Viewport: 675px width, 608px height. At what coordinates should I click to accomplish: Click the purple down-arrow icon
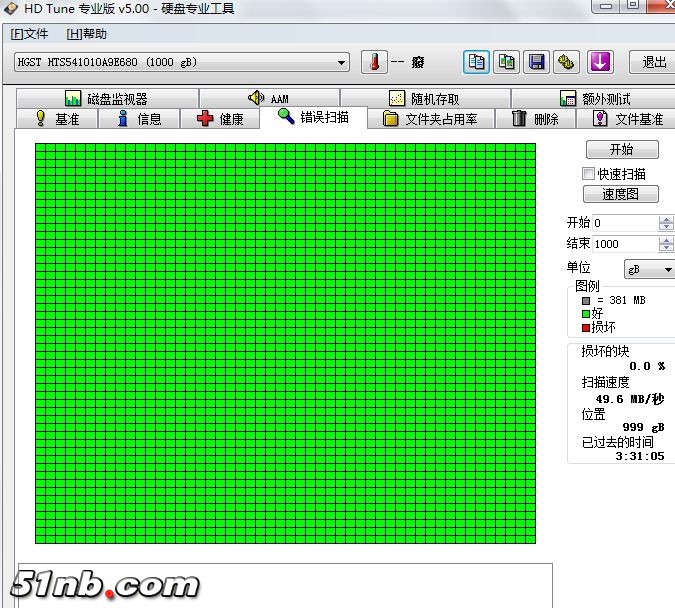point(600,62)
